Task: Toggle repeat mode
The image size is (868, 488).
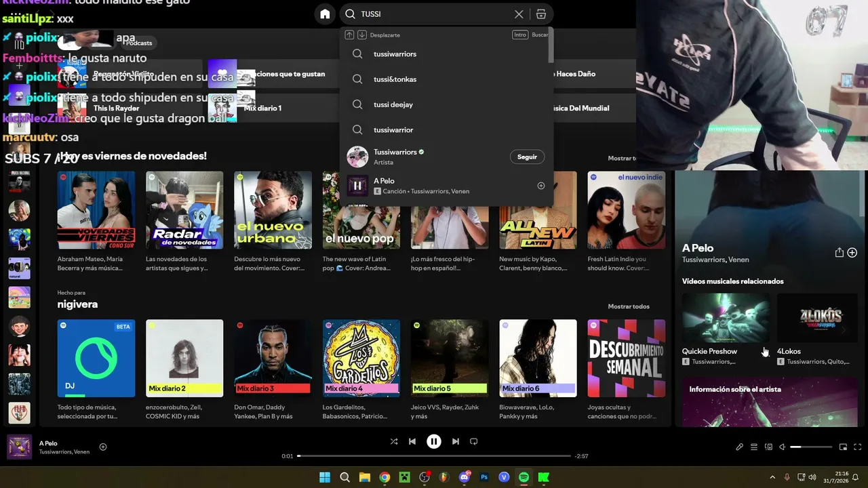Action: [x=474, y=441]
